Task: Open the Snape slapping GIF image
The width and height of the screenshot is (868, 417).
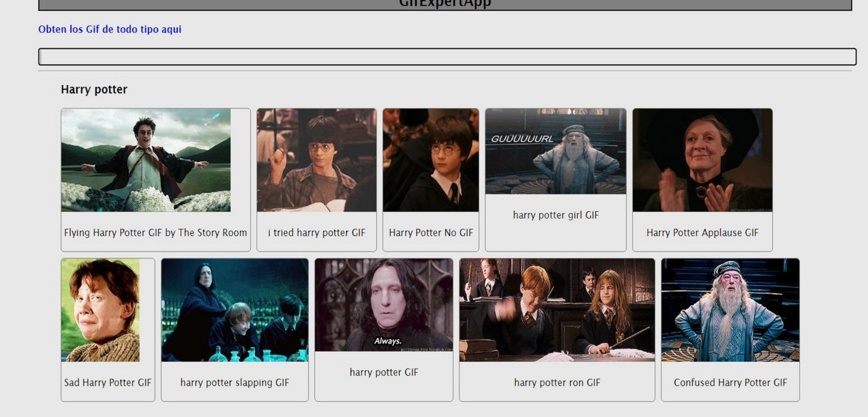Action: 234,310
